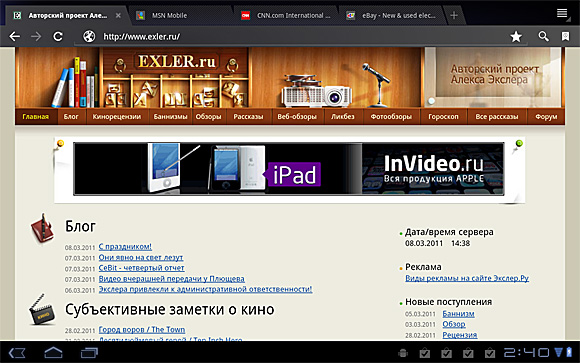Switch to the MSN Mobile tab
The height and width of the screenshot is (363, 580).
(169, 16)
